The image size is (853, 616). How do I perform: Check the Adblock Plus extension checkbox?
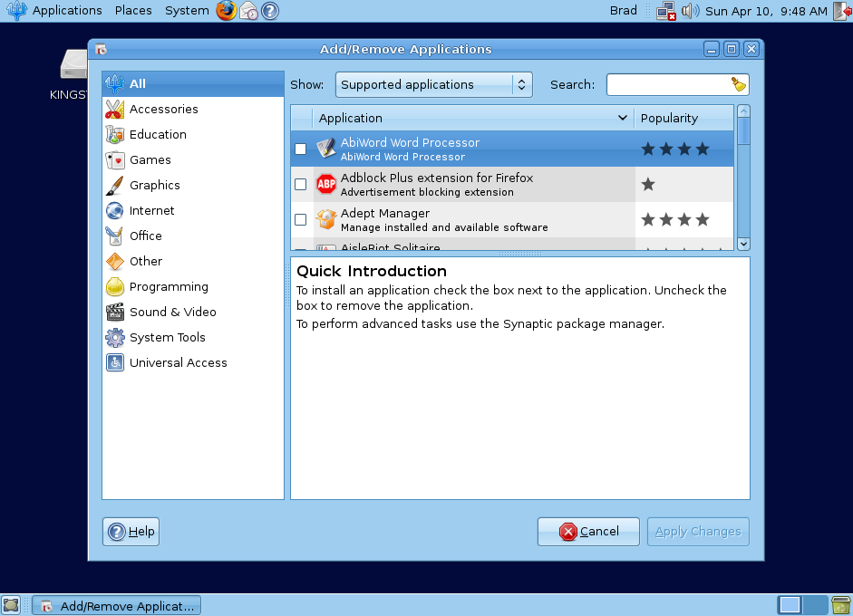pyautogui.click(x=300, y=184)
